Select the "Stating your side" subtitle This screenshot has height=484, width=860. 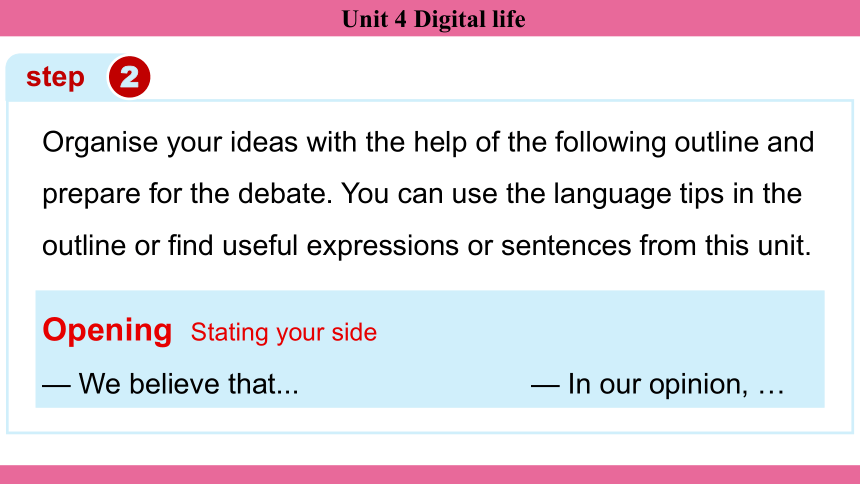click(284, 333)
